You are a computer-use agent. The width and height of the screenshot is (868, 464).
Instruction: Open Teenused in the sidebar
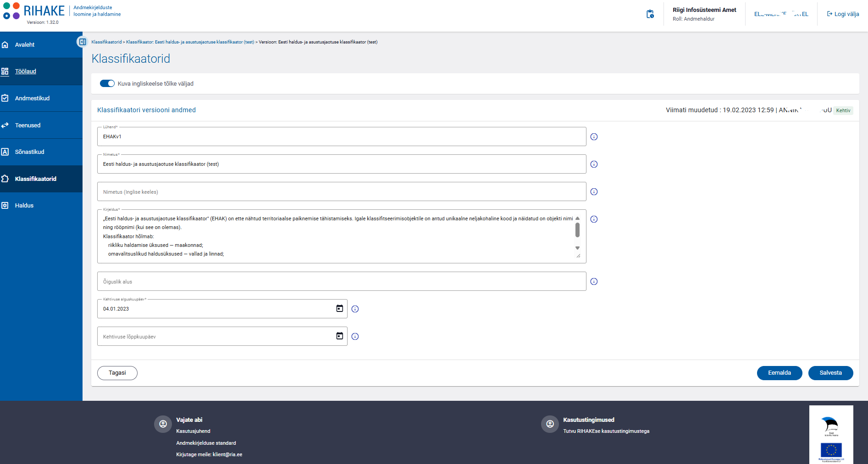[x=41, y=126]
